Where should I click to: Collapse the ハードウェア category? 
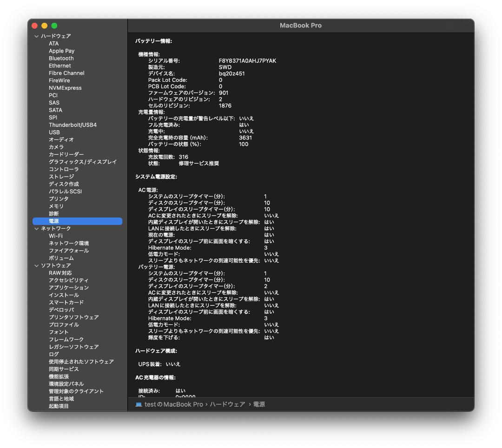pyautogui.click(x=36, y=36)
